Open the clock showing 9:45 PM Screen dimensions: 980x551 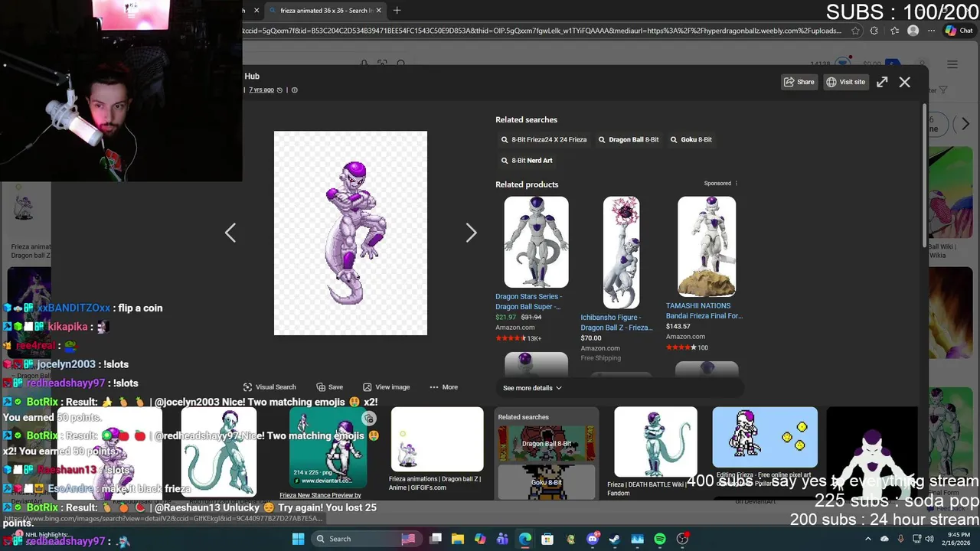coord(955,539)
